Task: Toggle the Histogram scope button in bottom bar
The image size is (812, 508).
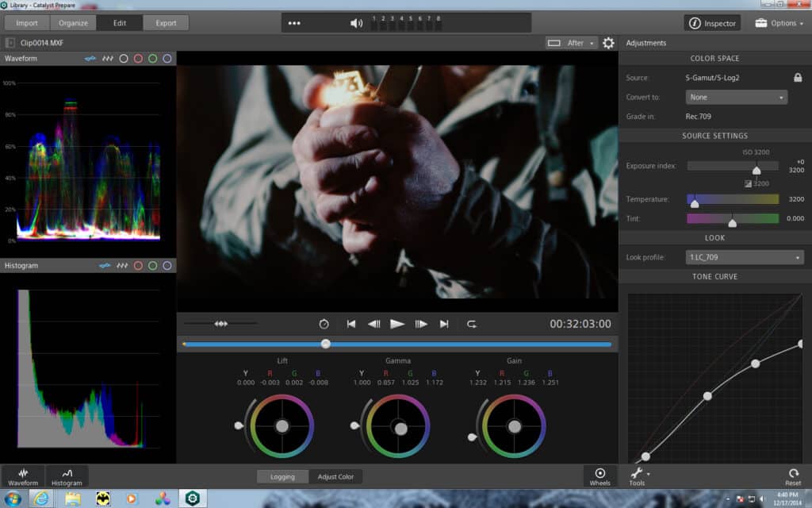Action: 67,476
